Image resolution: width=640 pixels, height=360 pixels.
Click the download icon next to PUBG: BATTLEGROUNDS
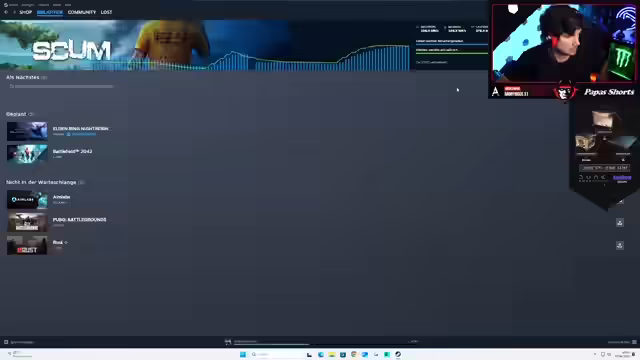coord(620,222)
